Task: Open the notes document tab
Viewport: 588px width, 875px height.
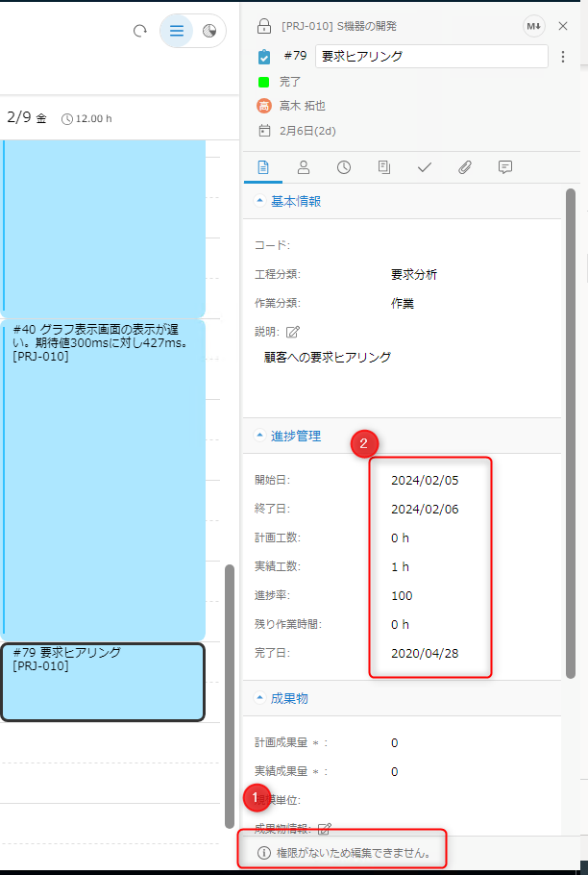Action: click(384, 167)
